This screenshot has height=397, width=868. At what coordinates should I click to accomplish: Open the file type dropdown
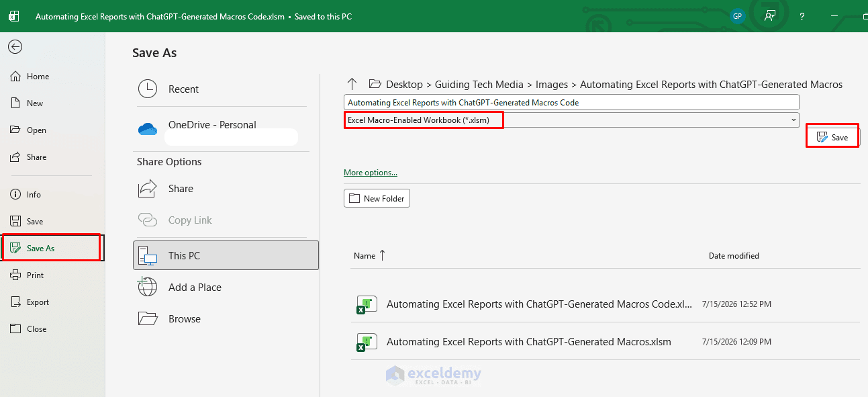(x=571, y=120)
